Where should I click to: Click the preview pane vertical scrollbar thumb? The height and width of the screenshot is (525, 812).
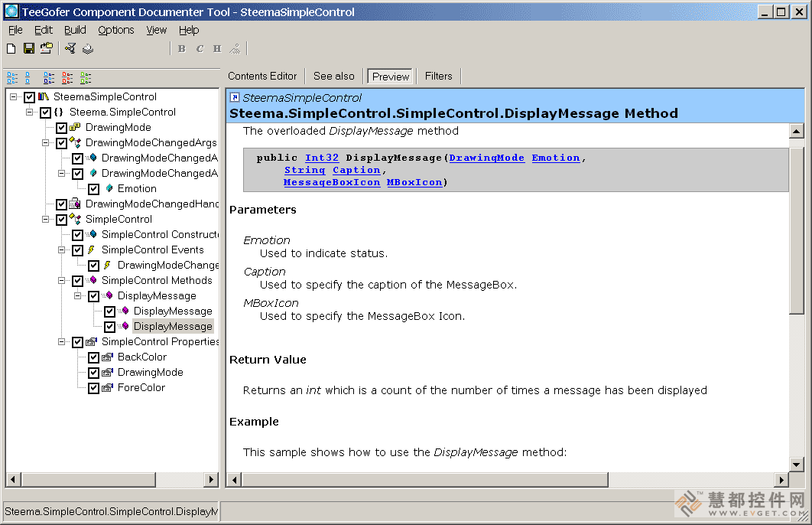(797, 231)
